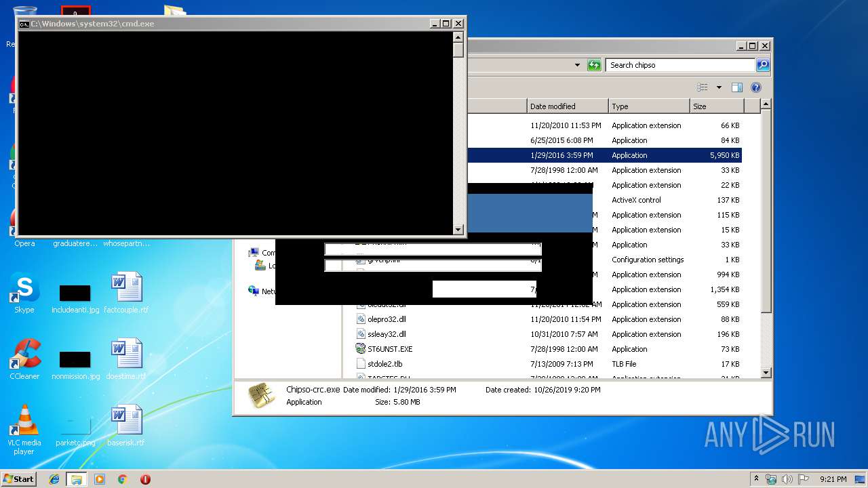
Task: Open view options dropdown arrow
Action: 719,87
